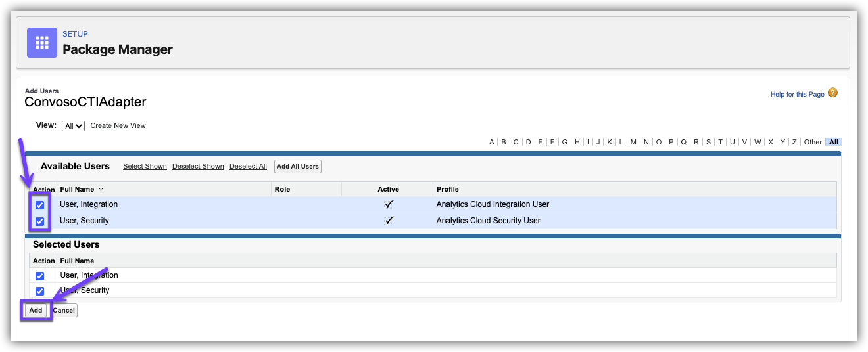Click the Create New View link
The height and width of the screenshot is (352, 868).
pyautogui.click(x=118, y=125)
